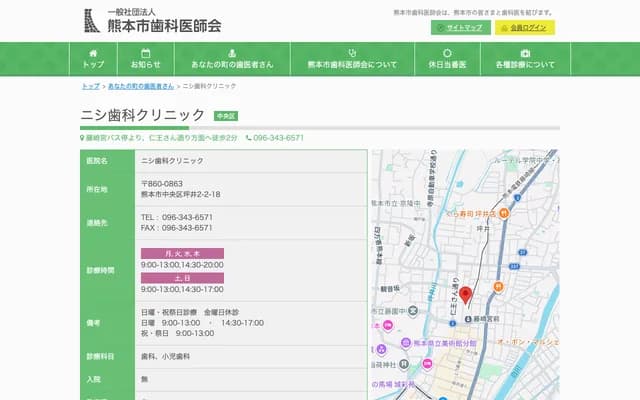
Task: Select the hours text 9:00-13:00,14:30-17:00
Action: 182,289
